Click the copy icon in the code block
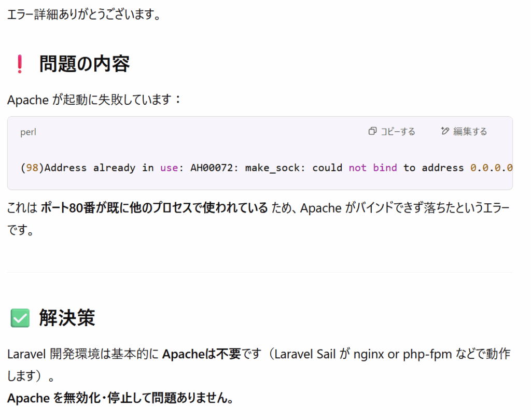Screen dimensions: 531x420 click(372, 131)
